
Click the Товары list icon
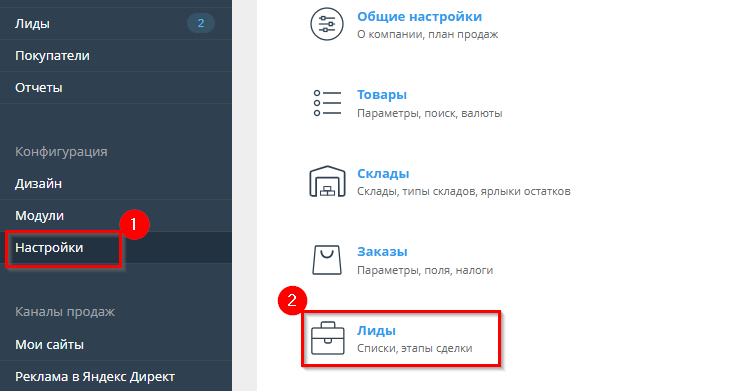pyautogui.click(x=327, y=103)
